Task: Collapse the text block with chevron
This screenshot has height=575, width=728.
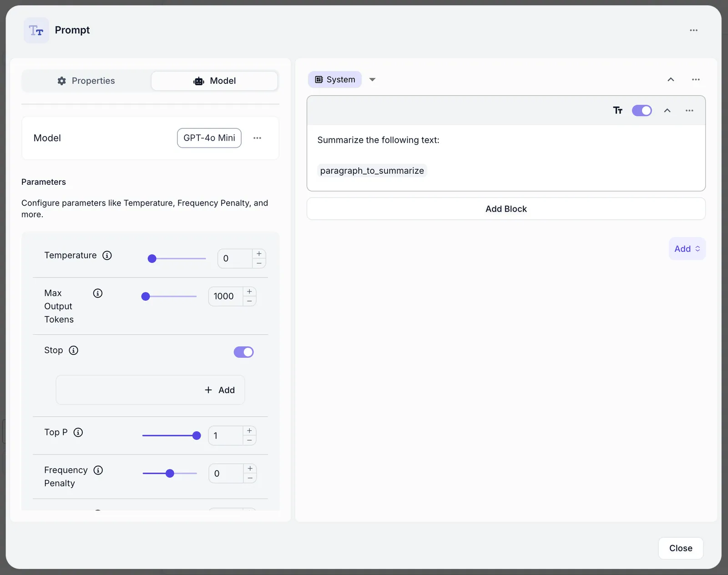Action: pyautogui.click(x=667, y=111)
